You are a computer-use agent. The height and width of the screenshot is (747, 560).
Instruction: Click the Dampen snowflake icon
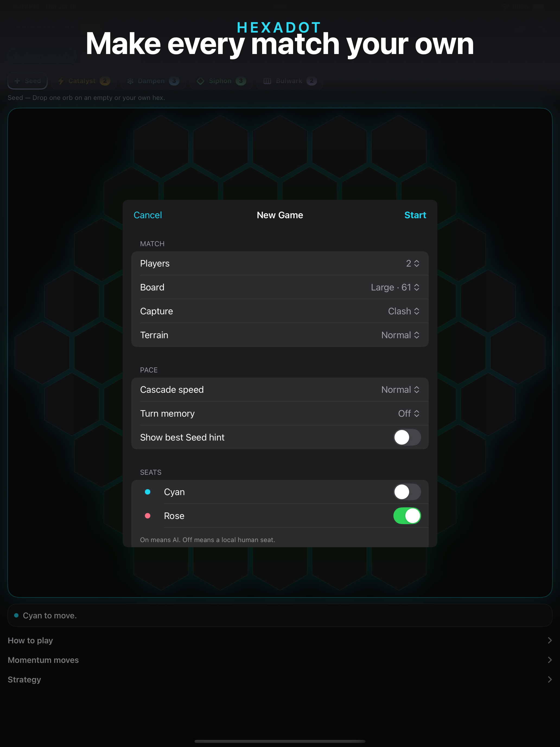coord(130,81)
